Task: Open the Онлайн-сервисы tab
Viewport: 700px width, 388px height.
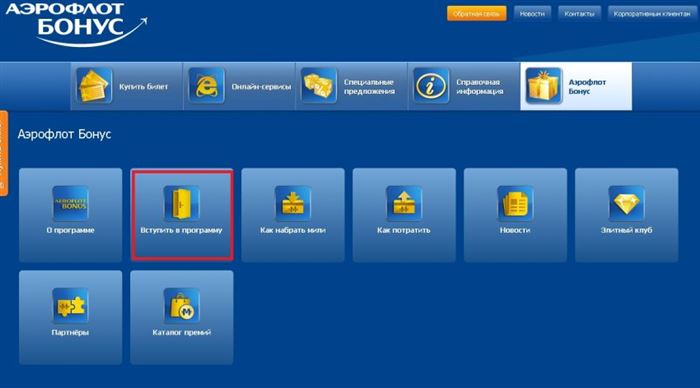Action: (x=239, y=86)
